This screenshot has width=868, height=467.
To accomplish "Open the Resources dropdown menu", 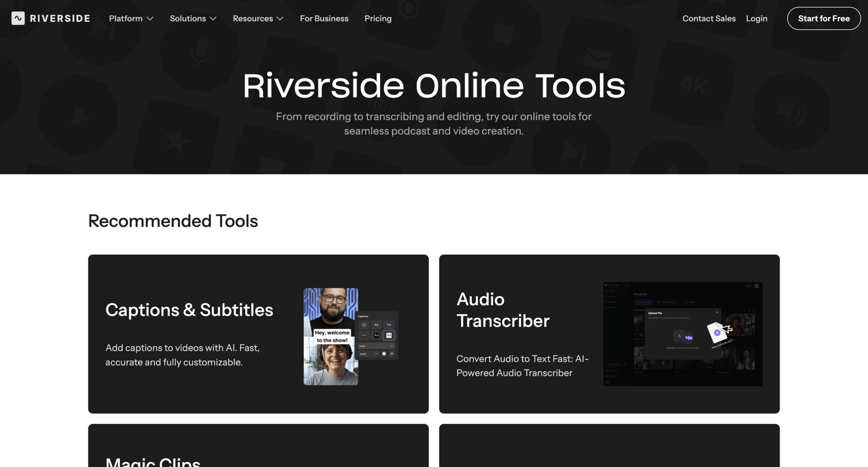I will click(258, 18).
